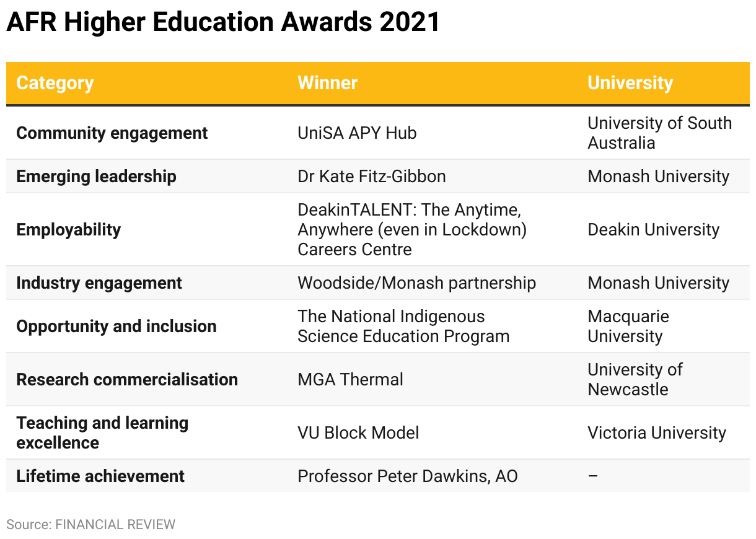Click the Winner column header
Screen dimensions: 756x539
(x=327, y=83)
